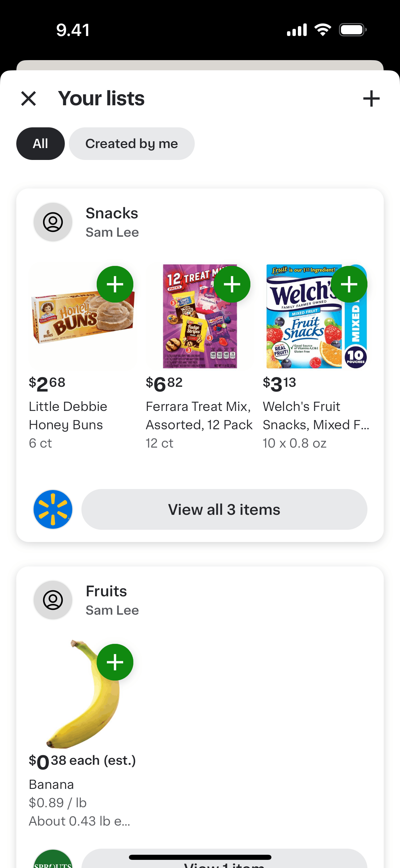400x868 pixels.
Task: Open the Welch's Fruit Snacks product image
Action: [317, 317]
